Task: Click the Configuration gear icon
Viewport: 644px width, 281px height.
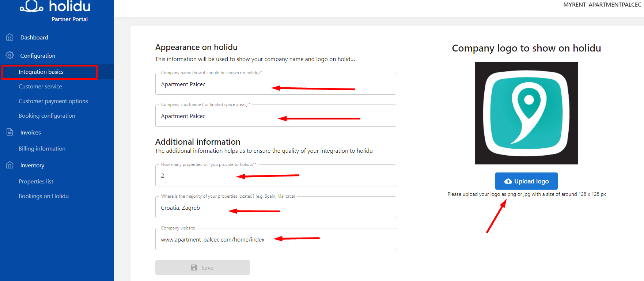Action: pos(10,55)
